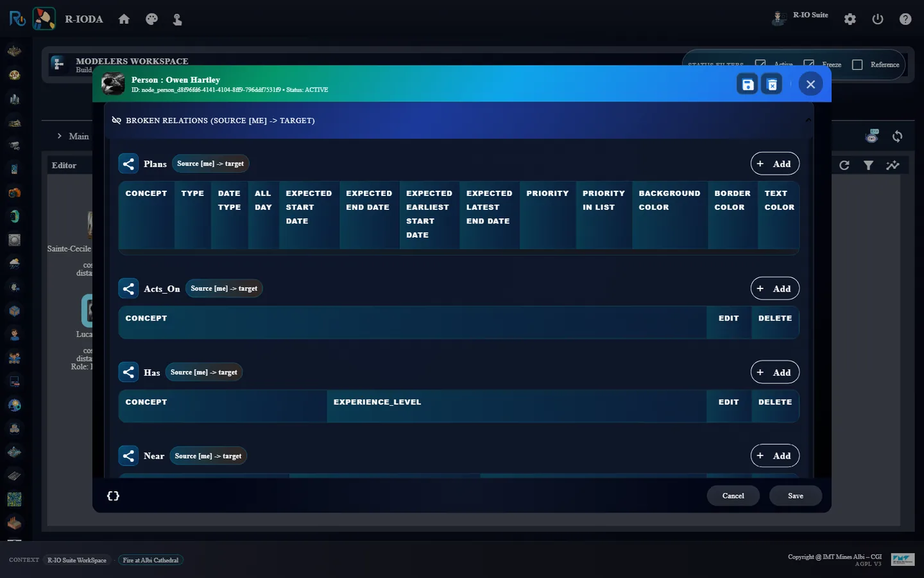Add a new Near relation
Image resolution: width=924 pixels, height=578 pixels.
coord(774,456)
